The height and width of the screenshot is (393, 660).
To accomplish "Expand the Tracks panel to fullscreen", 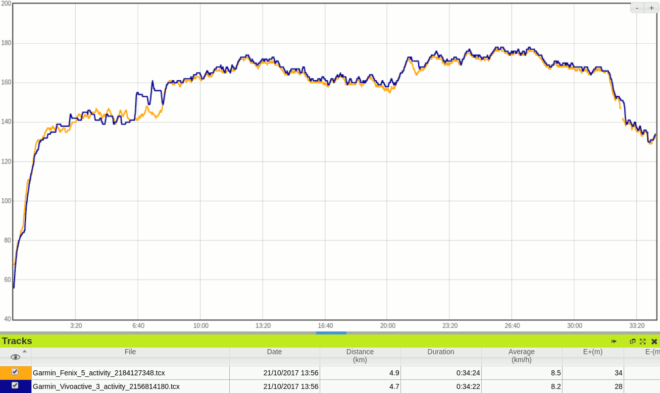I will coord(642,341).
